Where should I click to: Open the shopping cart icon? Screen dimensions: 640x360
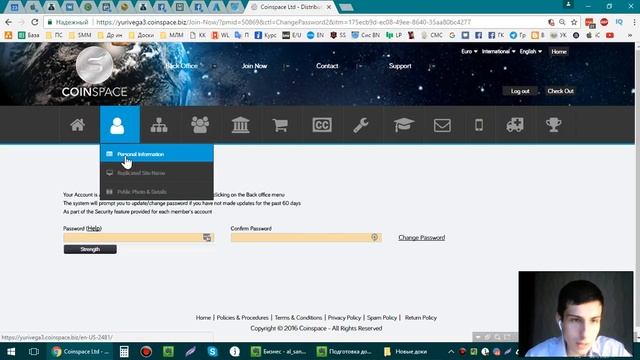pyautogui.click(x=280, y=125)
